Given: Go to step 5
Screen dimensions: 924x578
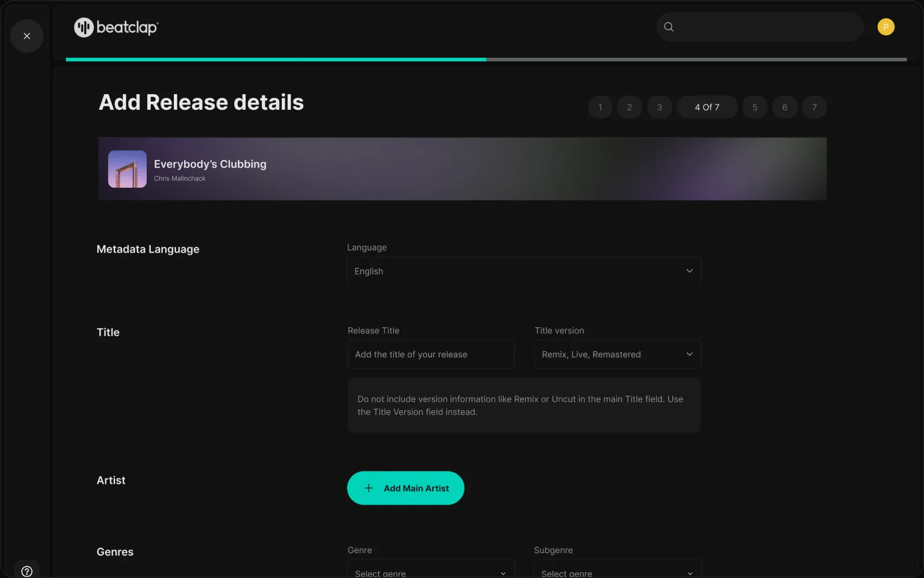Looking at the screenshot, I should (x=755, y=107).
